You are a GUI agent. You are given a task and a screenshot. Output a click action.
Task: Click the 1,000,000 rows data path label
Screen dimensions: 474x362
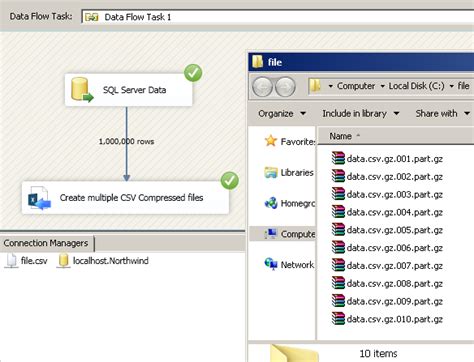point(126,141)
